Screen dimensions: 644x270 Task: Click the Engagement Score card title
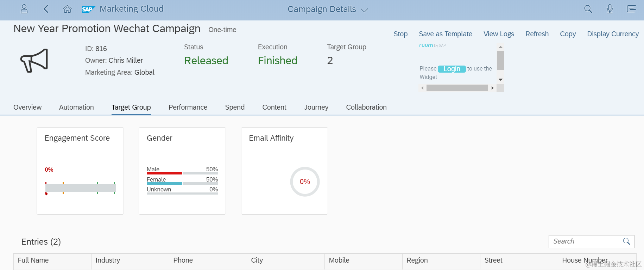77,138
